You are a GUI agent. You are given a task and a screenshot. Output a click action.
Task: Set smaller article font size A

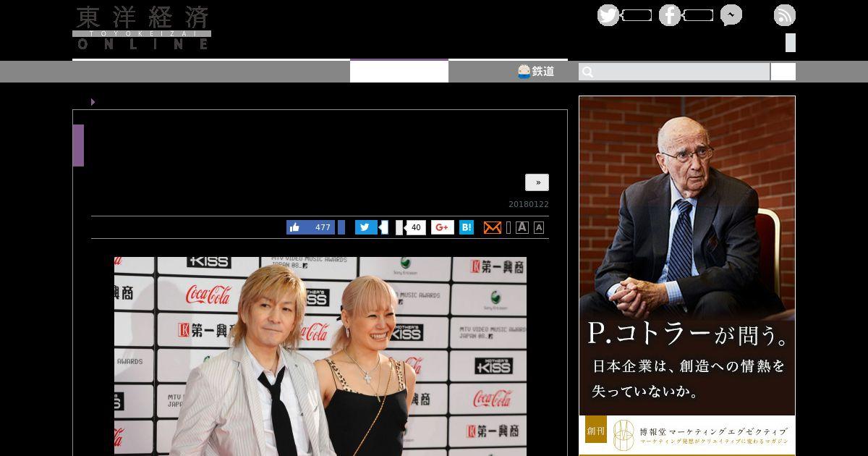(x=539, y=227)
